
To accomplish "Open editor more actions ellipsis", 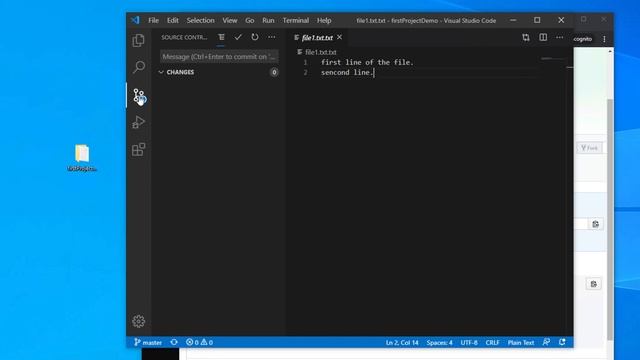I will click(560, 38).
